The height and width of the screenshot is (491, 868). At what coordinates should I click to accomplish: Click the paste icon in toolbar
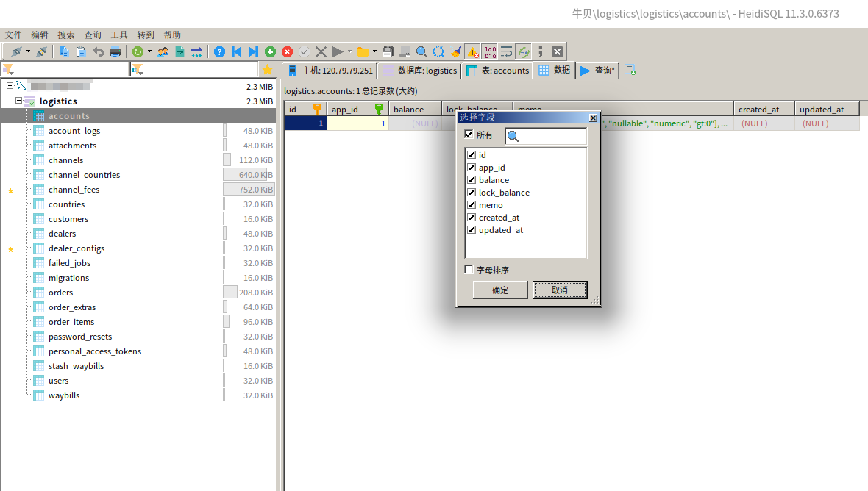81,52
